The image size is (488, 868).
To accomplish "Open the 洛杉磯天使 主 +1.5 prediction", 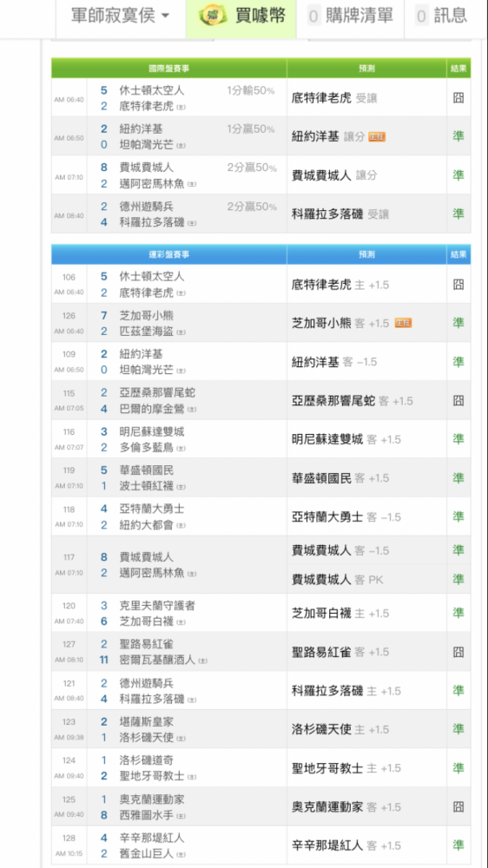I will [x=340, y=730].
